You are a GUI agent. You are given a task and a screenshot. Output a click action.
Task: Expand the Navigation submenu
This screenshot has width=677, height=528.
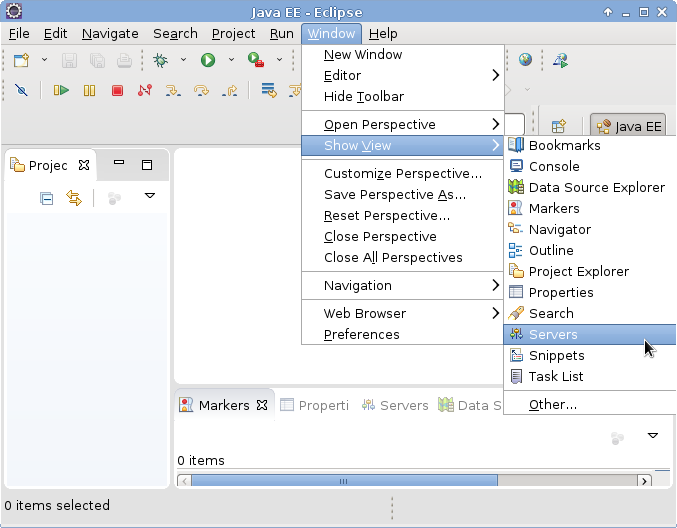pos(403,286)
